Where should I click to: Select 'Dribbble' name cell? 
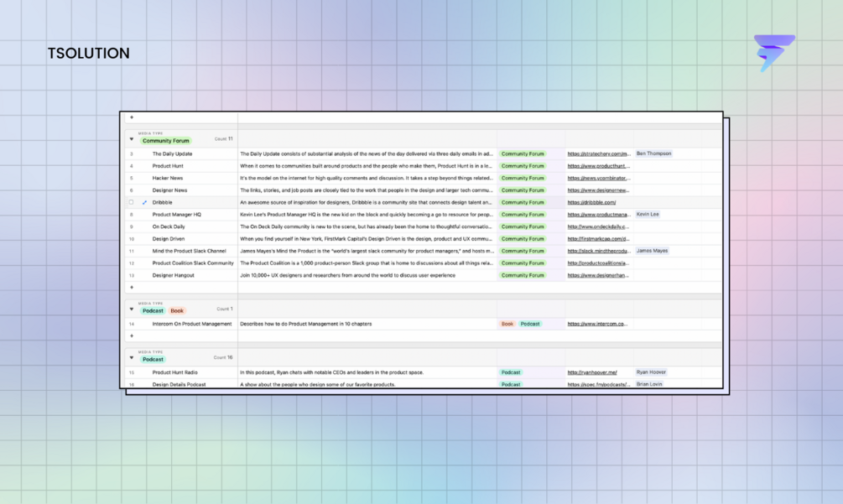(x=163, y=203)
